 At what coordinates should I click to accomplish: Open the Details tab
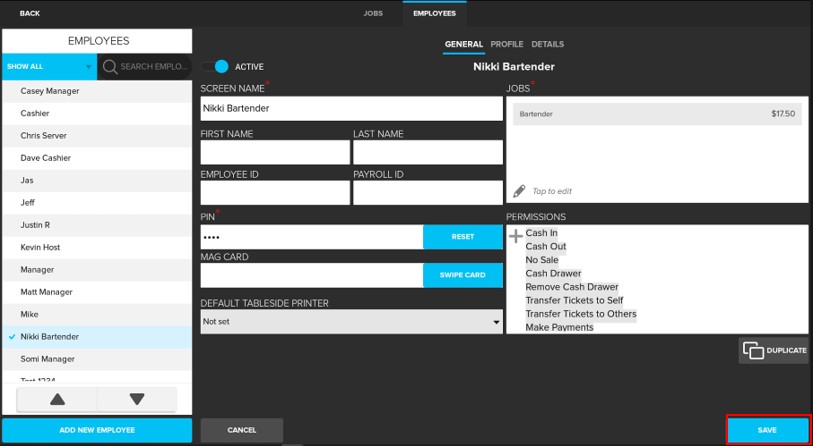[547, 45]
